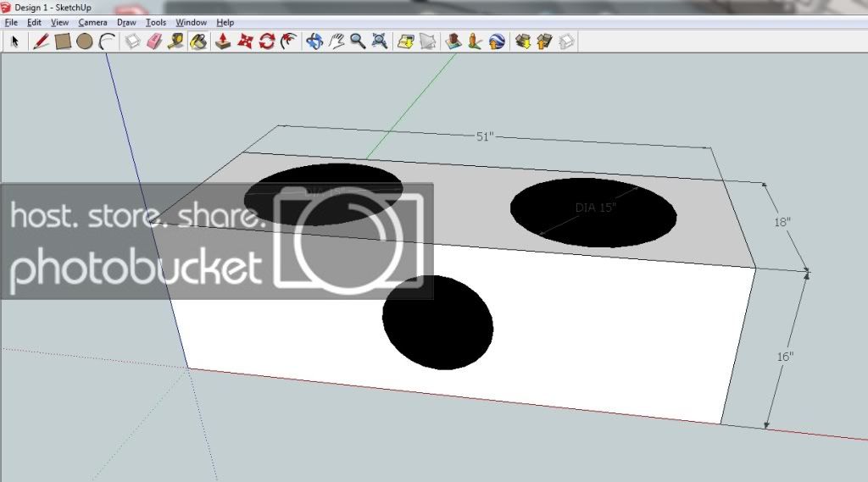
Task: Select the Tape Measure tool
Action: click(x=176, y=42)
